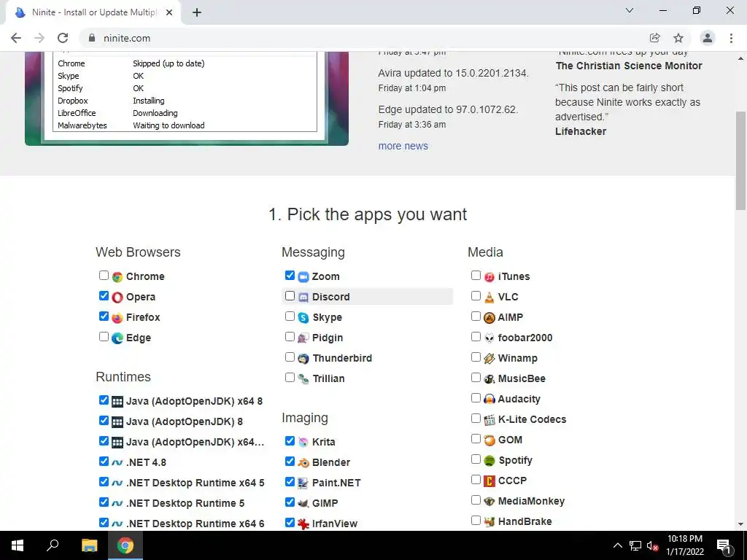Click the Audacity headphones icon
The width and height of the screenshot is (747, 560).
coord(489,400)
